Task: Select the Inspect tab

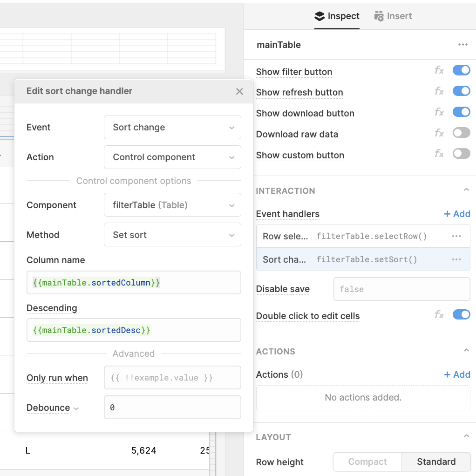Action: click(337, 15)
